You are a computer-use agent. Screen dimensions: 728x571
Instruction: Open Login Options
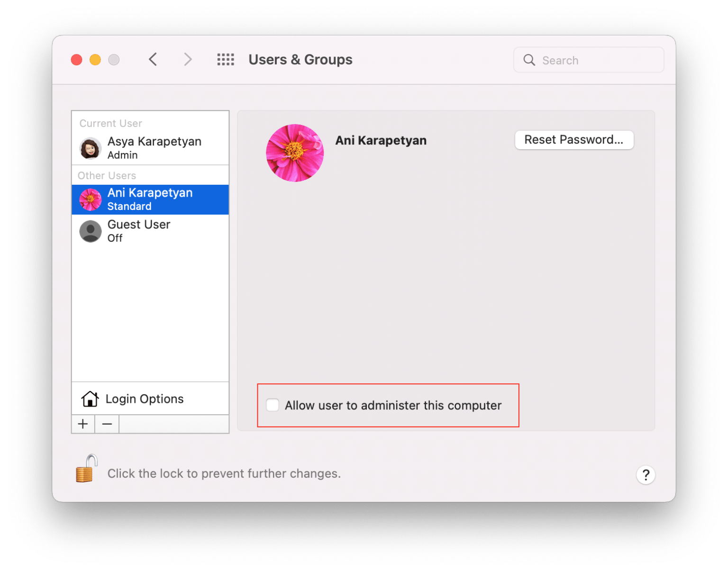coord(150,399)
